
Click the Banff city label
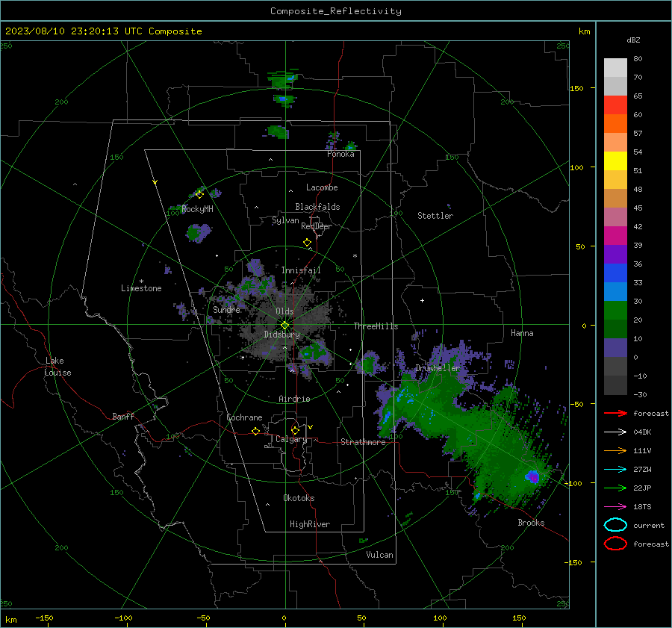pyautogui.click(x=123, y=416)
